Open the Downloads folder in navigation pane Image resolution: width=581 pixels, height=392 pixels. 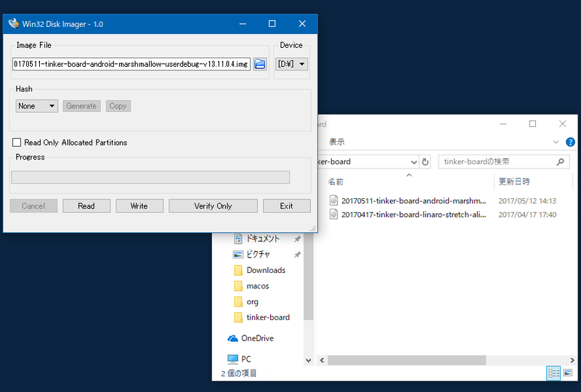click(266, 270)
